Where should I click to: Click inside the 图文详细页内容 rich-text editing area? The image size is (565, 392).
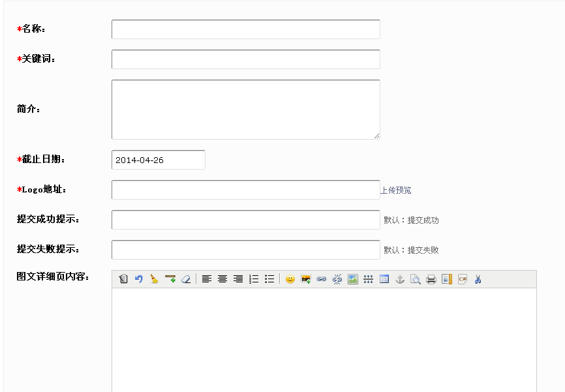(x=324, y=340)
